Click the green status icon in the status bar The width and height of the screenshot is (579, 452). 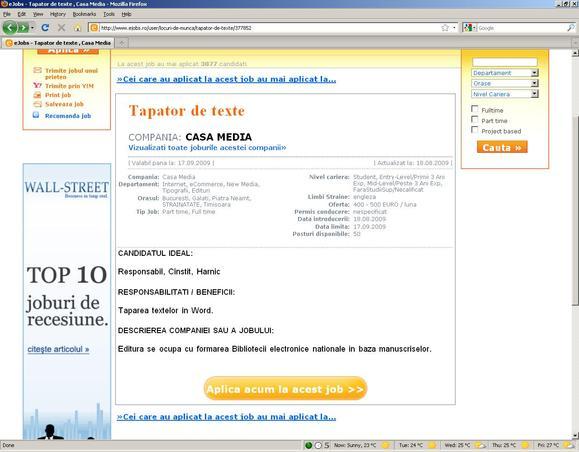(308, 445)
